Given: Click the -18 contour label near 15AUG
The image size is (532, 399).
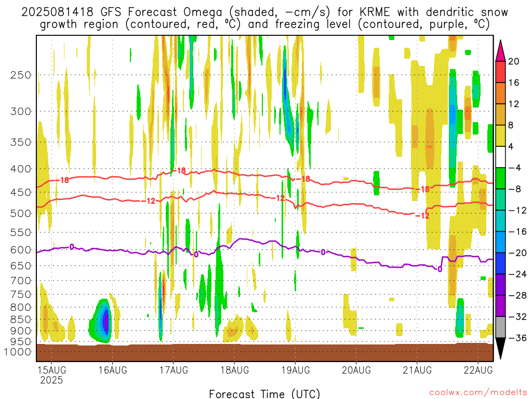Looking at the screenshot, I should 62,180.
